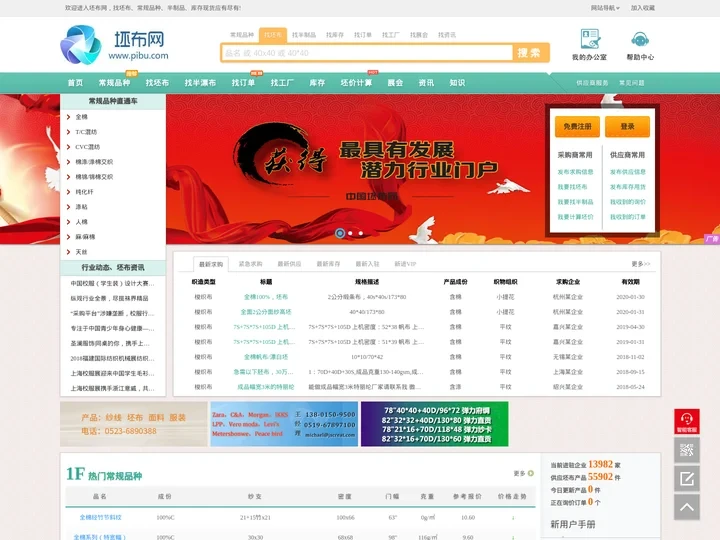Switch to 紧急求购 tab

[250, 264]
